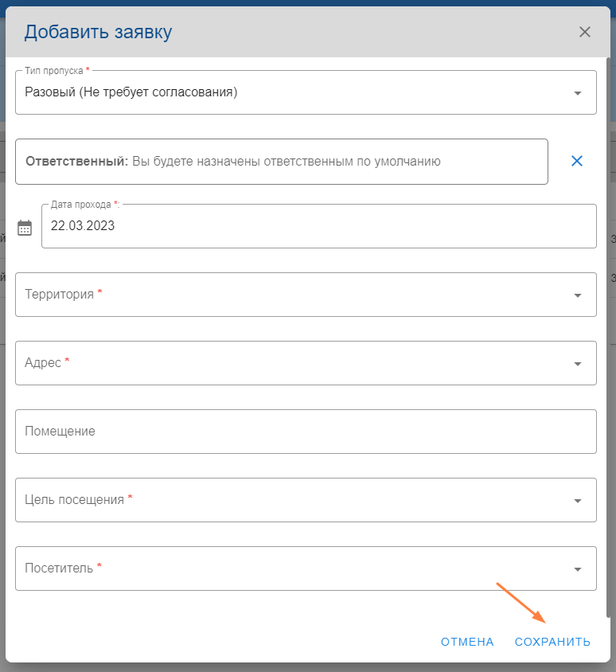The width and height of the screenshot is (616, 672).
Task: Expand the Адрес field label
Action: pyautogui.click(x=43, y=362)
